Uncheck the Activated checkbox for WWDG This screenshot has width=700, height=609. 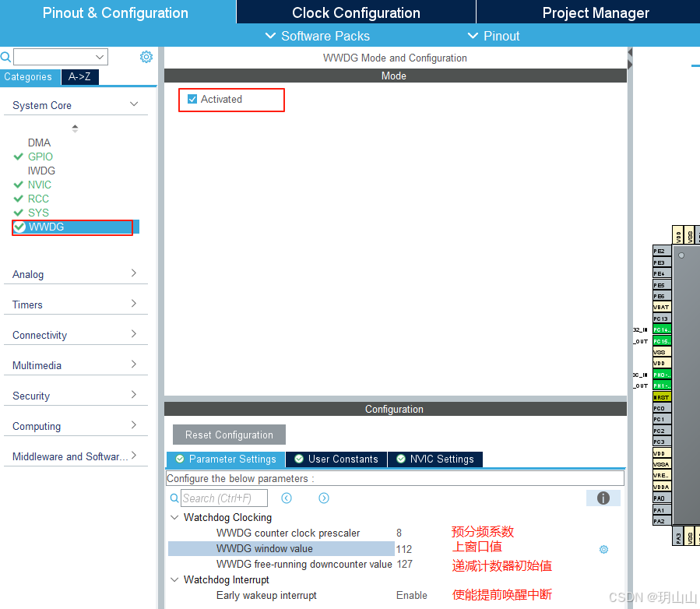(192, 99)
